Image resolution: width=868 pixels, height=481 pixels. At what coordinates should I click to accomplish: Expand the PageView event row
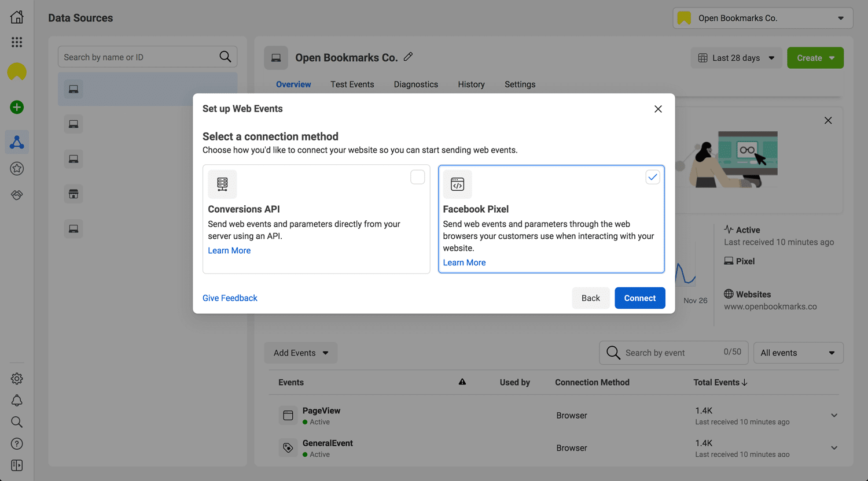[834, 415]
